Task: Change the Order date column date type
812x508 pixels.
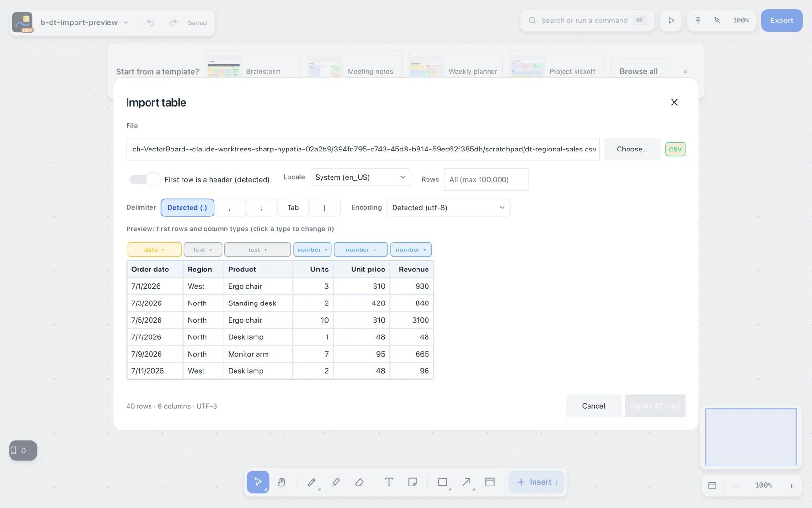Action: pos(154,249)
